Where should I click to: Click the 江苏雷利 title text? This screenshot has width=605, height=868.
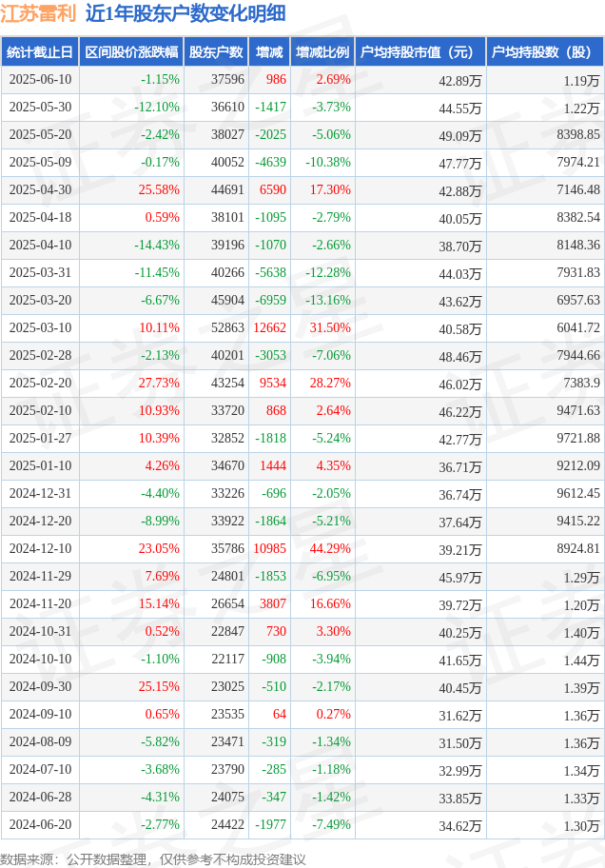(x=38, y=13)
